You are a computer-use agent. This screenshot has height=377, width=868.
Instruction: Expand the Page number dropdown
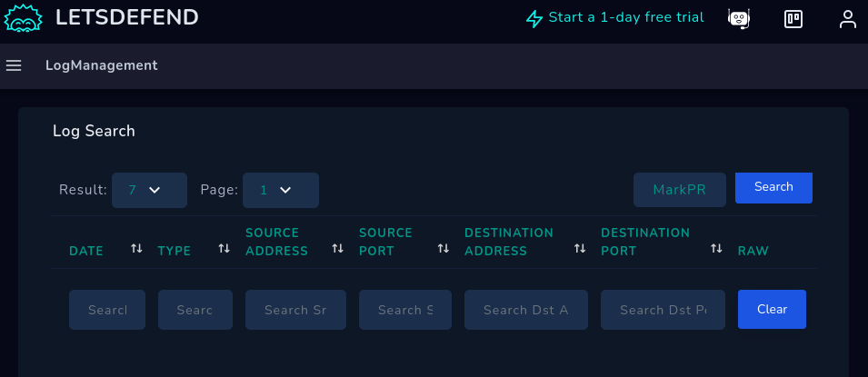click(280, 190)
